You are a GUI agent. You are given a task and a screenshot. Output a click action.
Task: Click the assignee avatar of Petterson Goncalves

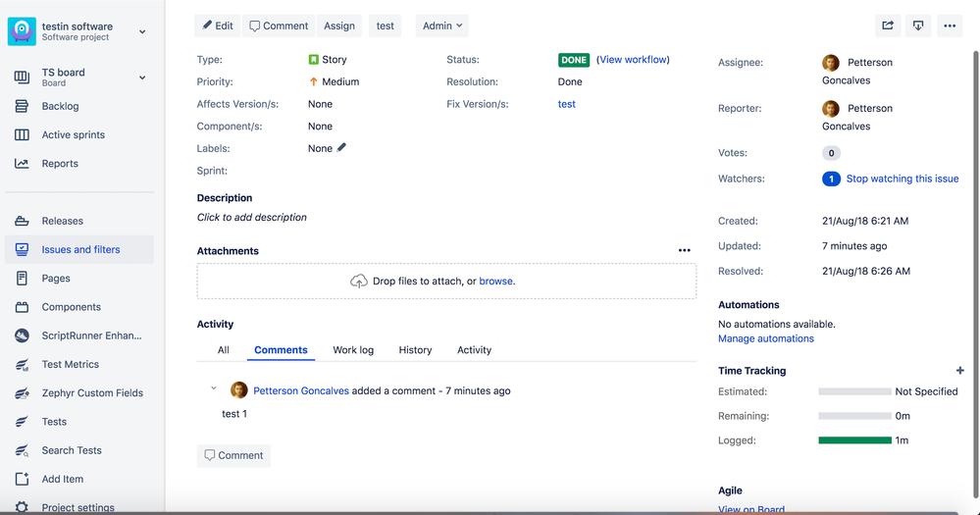[x=831, y=63]
